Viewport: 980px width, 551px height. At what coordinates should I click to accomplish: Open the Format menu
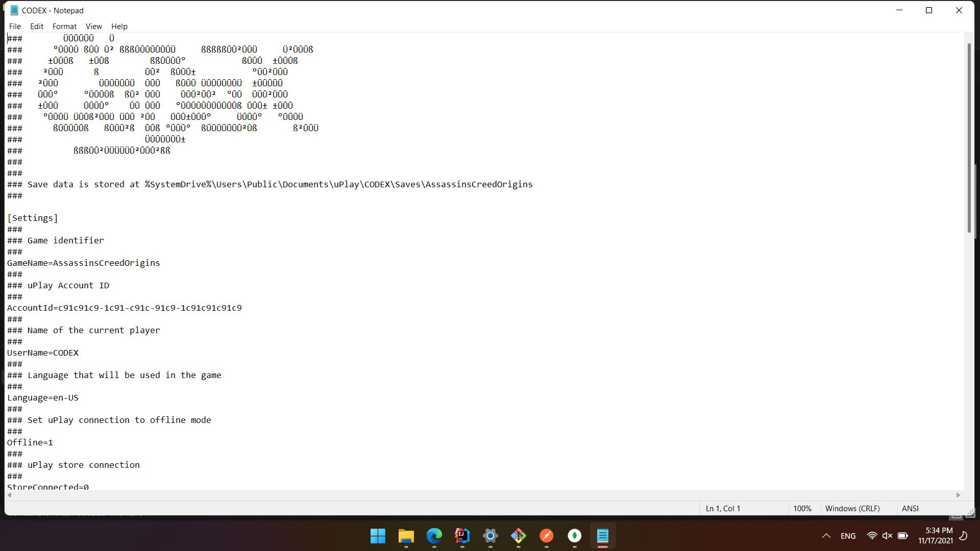[x=64, y=27]
